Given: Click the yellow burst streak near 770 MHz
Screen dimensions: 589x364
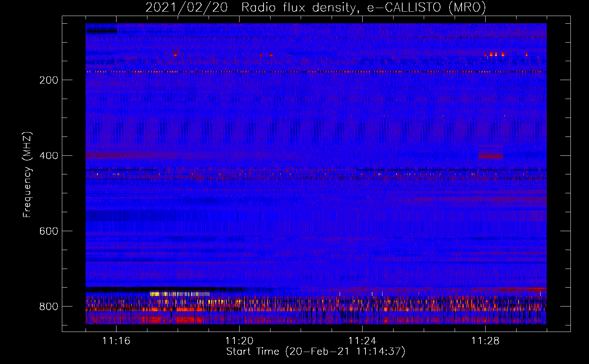Looking at the screenshot, I should click(x=180, y=294).
